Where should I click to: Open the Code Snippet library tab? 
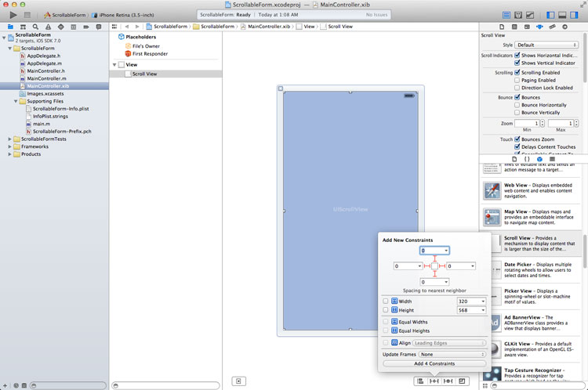click(527, 159)
